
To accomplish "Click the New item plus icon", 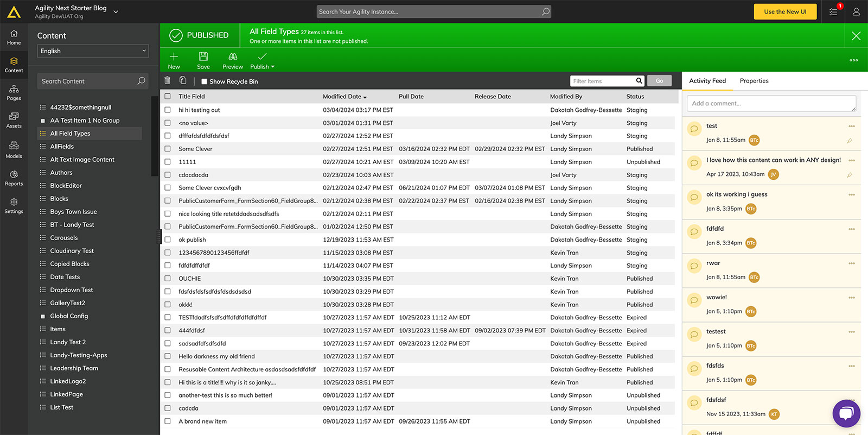I will [x=174, y=57].
